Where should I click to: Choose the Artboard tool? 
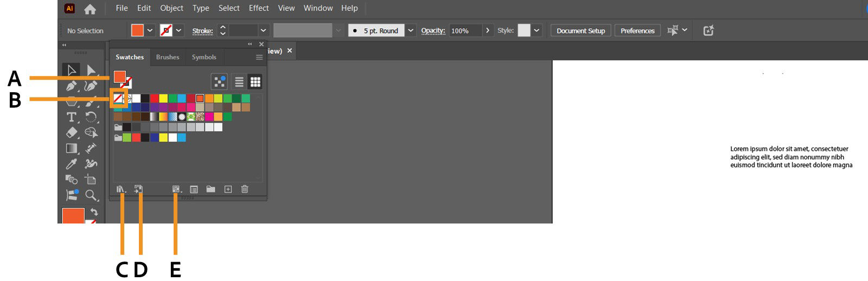coord(91,179)
